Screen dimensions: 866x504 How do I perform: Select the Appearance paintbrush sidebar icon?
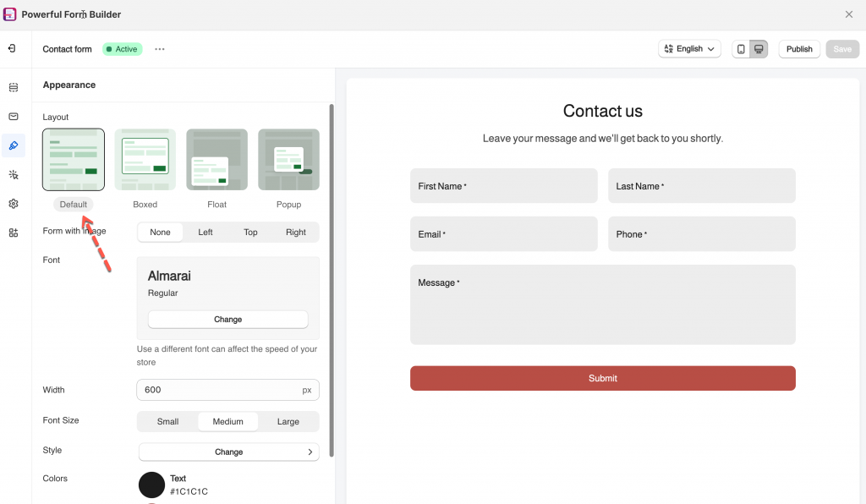pyautogui.click(x=14, y=145)
